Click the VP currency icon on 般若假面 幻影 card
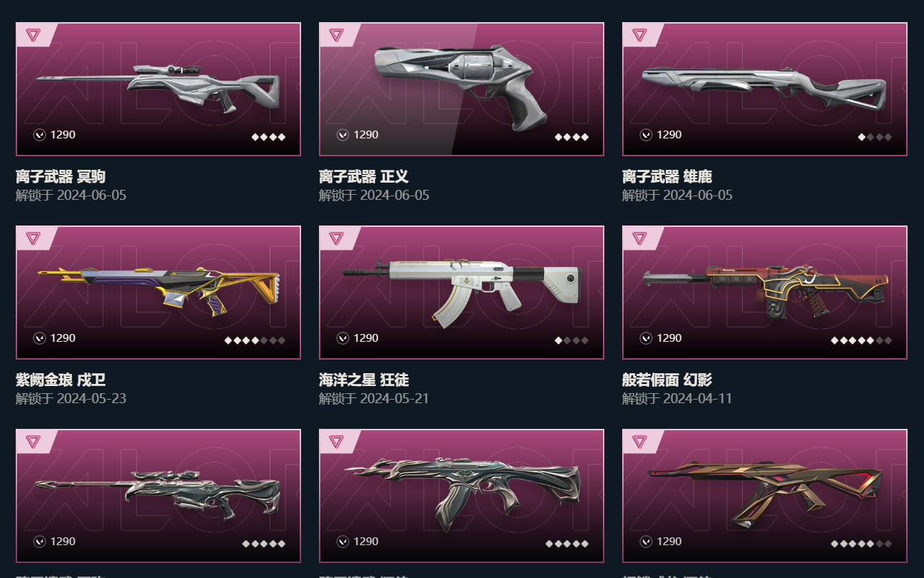 click(646, 338)
